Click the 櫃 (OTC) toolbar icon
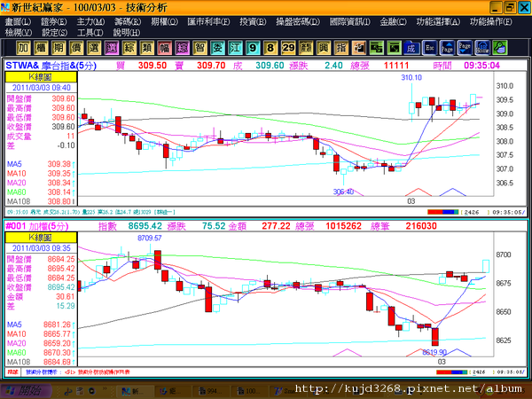 41,48
